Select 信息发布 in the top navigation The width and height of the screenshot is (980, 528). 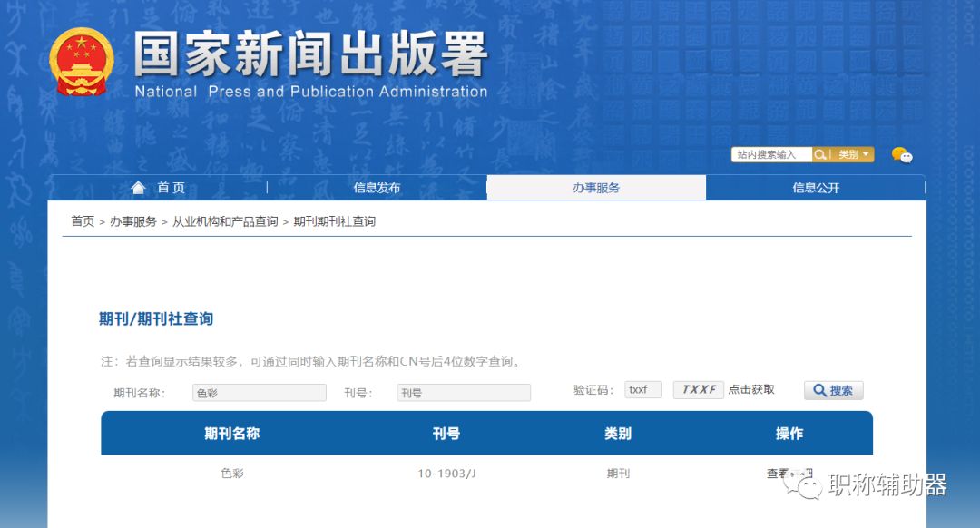(377, 187)
